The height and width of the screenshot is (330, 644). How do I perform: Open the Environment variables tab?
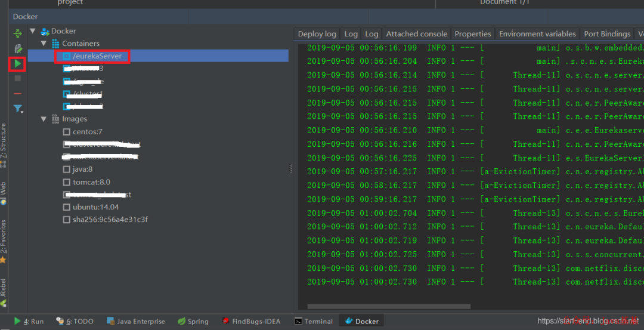pos(537,33)
